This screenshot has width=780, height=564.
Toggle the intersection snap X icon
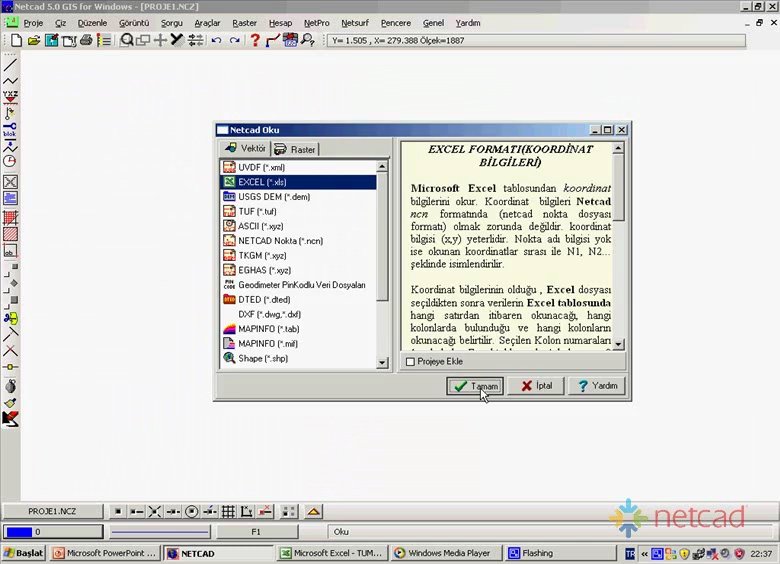pos(154,511)
